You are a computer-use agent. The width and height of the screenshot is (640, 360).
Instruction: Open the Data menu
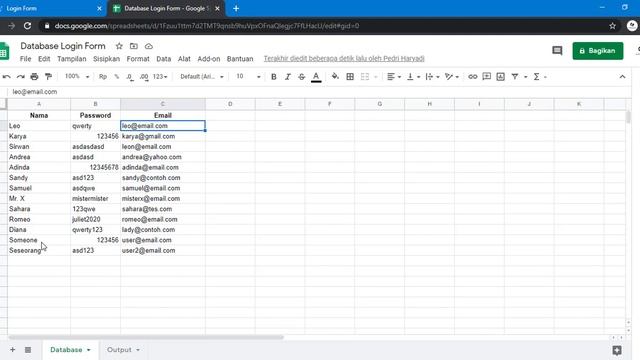[164, 59]
